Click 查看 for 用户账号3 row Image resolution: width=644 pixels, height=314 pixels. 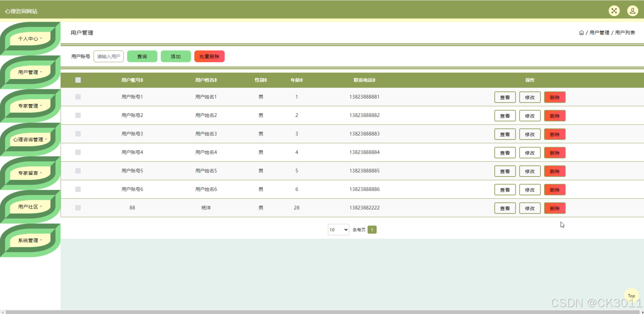coord(505,134)
